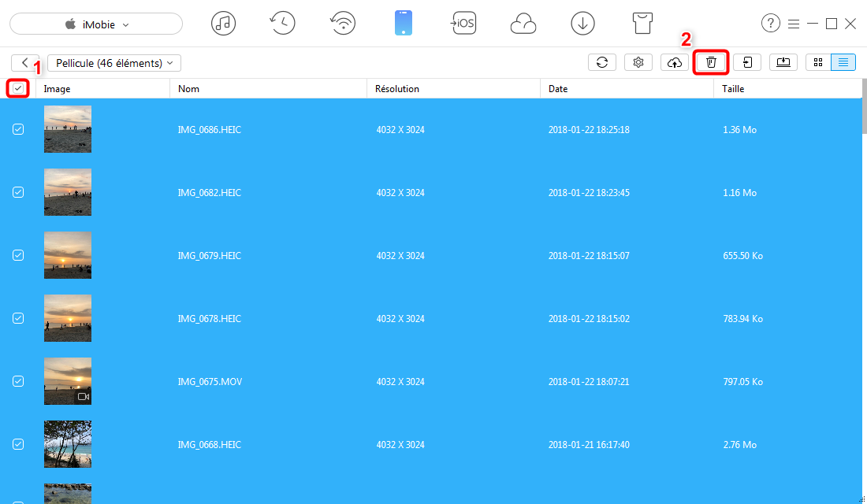Viewport: 867px width, 504px height.
Task: Switch to grid thumbnail view
Action: tap(818, 62)
